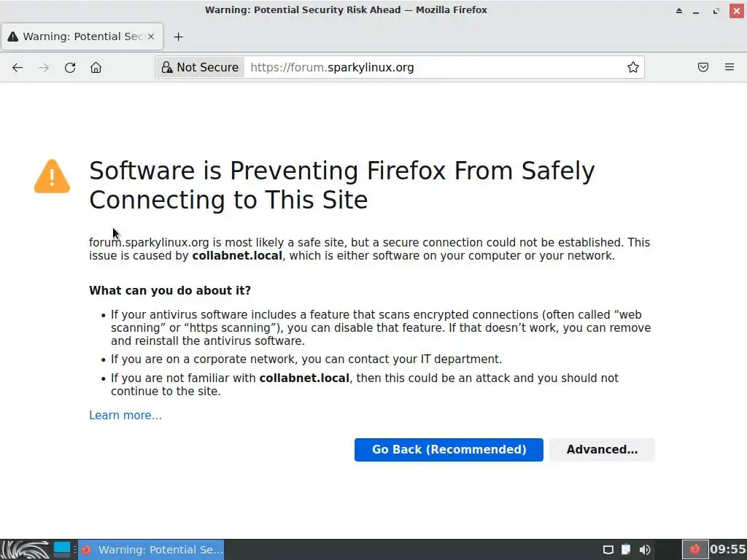Open the Firefox home page icon
Viewport: 747px width, 560px height.
tap(96, 68)
